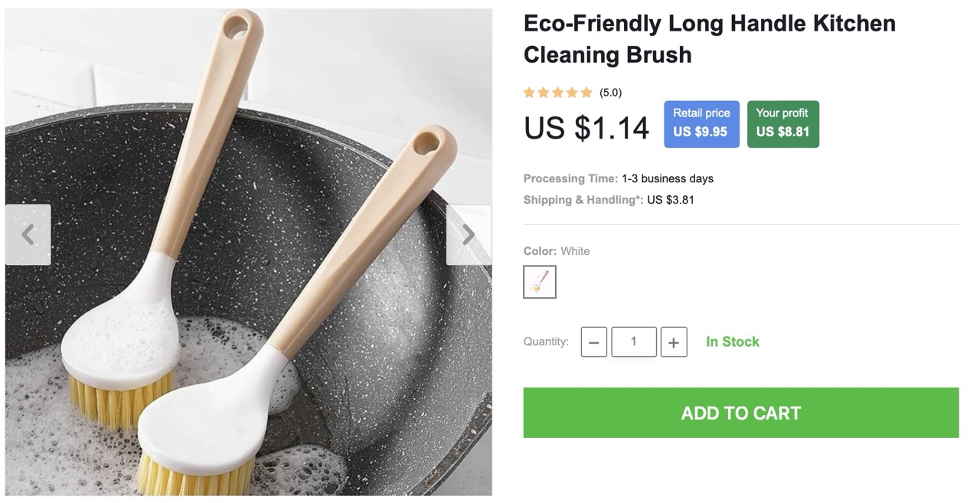
Task: Open the (5.0) rating score
Action: tap(610, 93)
